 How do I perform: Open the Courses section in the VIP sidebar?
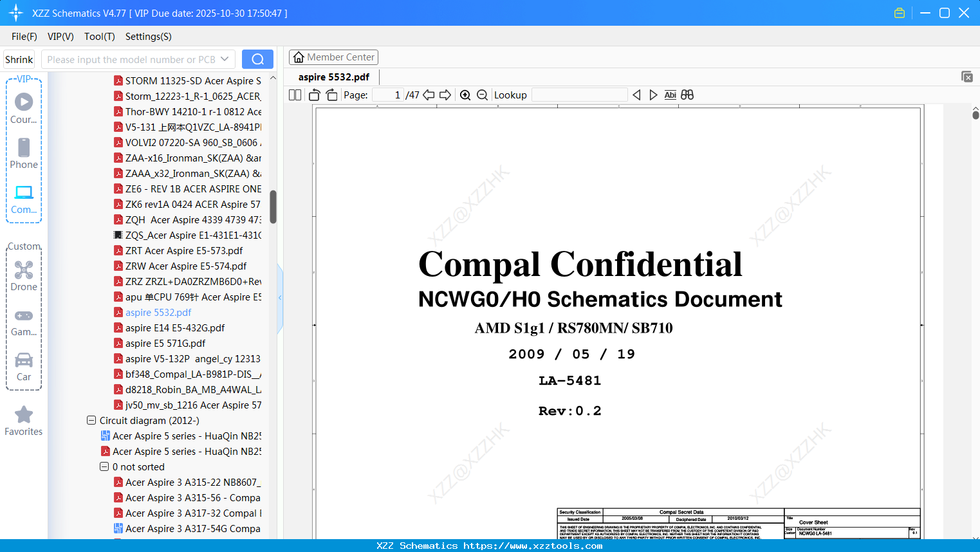24,108
